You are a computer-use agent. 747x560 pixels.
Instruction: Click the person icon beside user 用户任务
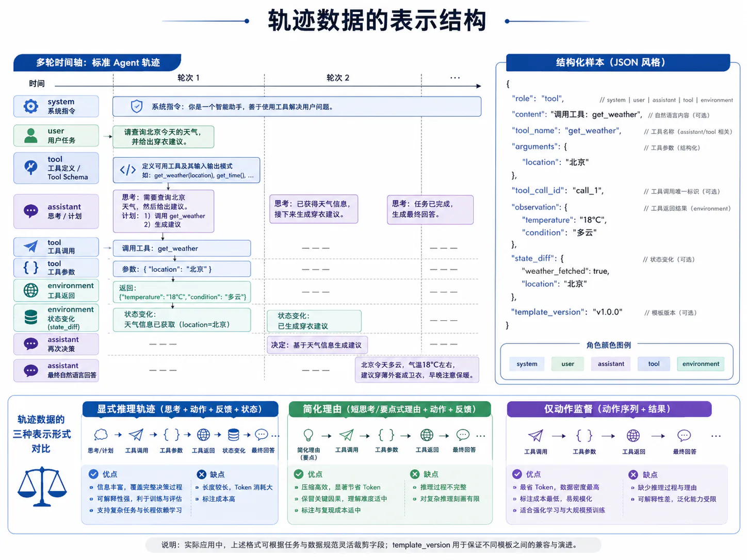31,136
